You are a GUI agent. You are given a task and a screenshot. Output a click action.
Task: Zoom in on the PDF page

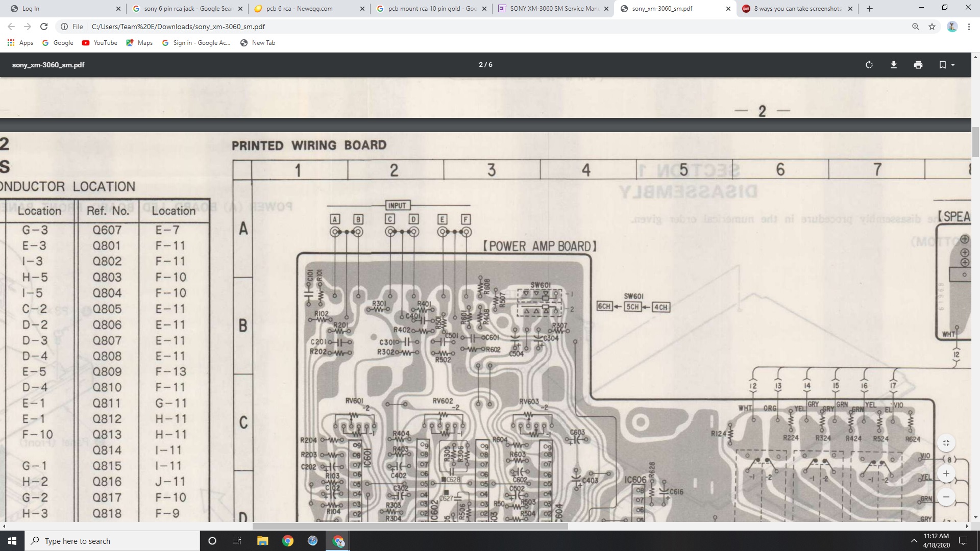[x=946, y=473]
